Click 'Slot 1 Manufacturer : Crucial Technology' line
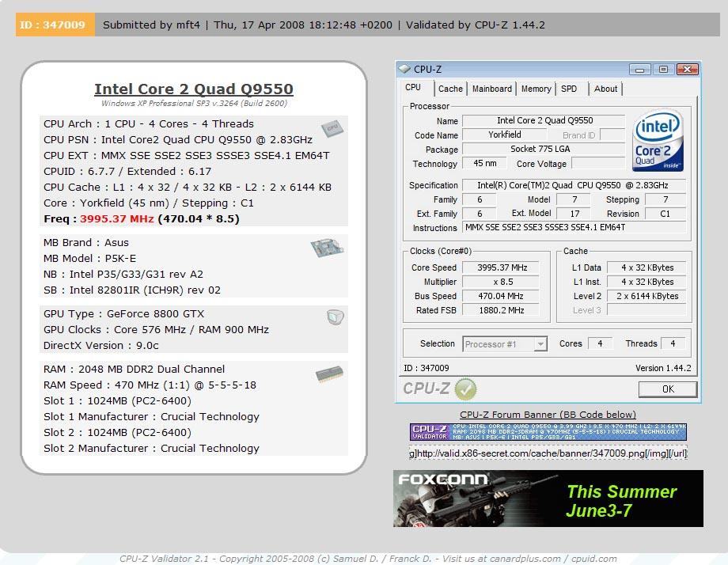The width and height of the screenshot is (728, 565). pos(151,416)
